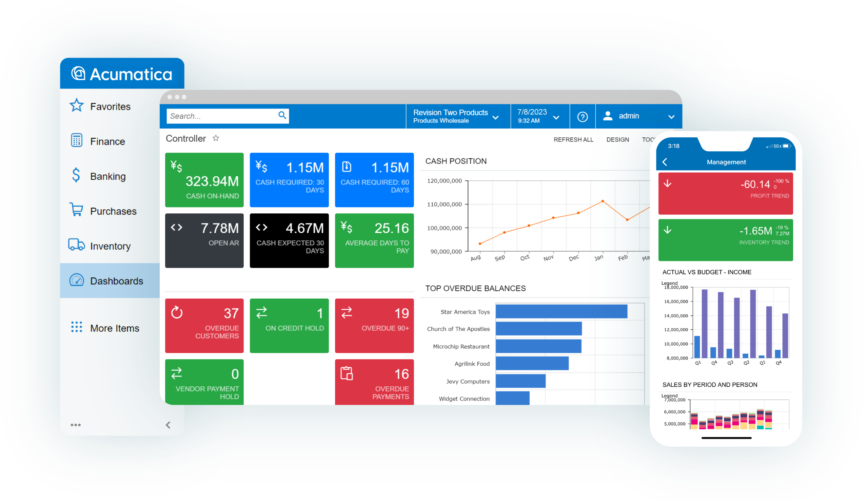Tap the back arrow on Management screen
Screen dimensions: 868x502
665,162
